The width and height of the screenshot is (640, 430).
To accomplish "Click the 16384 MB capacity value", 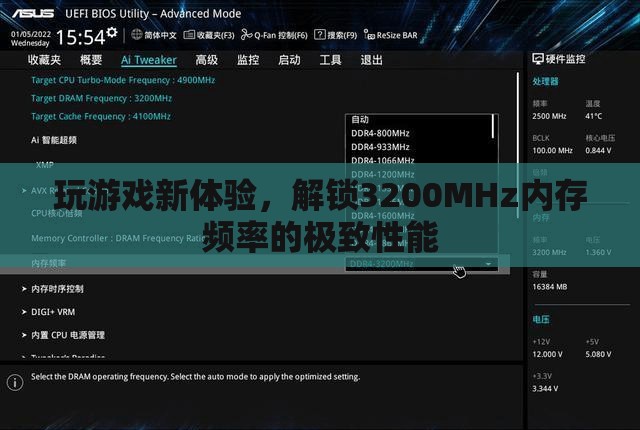I will tap(549, 287).
